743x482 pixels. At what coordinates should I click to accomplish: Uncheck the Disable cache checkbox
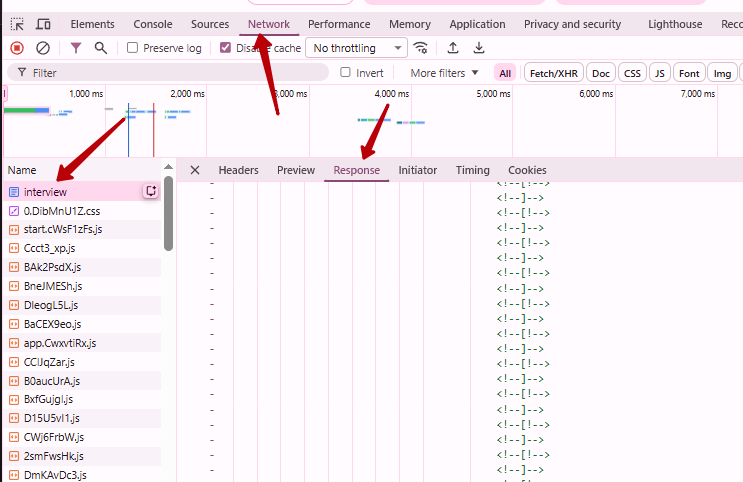pos(226,48)
